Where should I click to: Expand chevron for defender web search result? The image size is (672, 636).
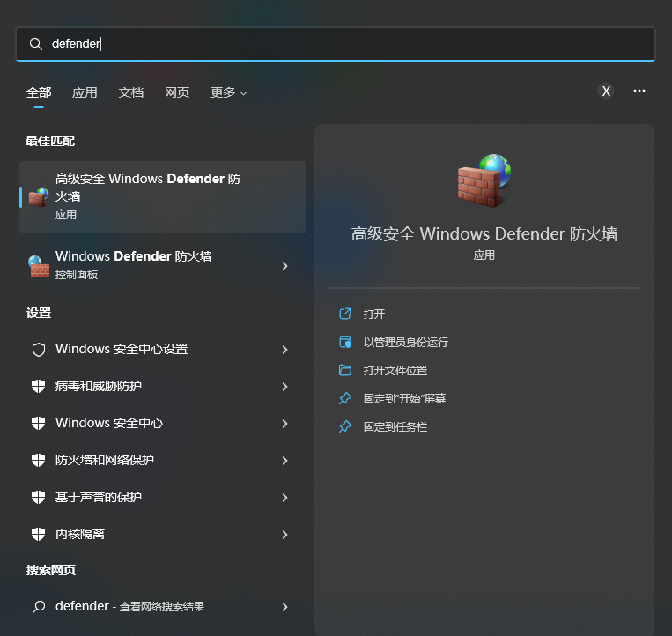pos(284,606)
